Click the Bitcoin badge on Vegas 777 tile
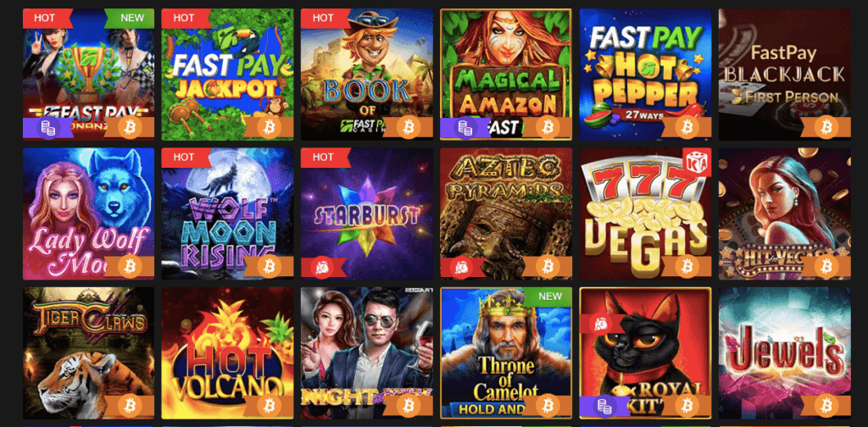 point(687,267)
